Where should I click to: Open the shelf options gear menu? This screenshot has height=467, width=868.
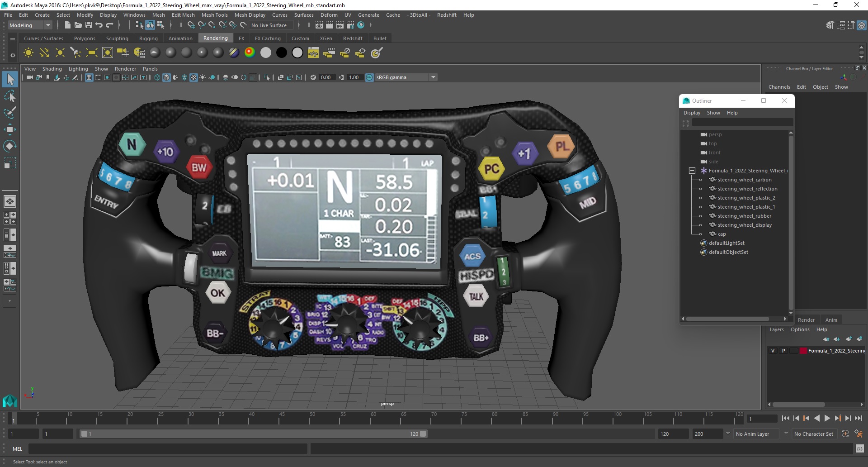click(13, 55)
